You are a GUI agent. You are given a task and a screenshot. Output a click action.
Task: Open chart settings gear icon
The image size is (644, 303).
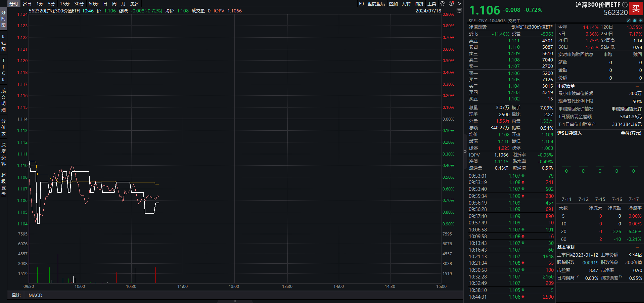click(x=443, y=3)
